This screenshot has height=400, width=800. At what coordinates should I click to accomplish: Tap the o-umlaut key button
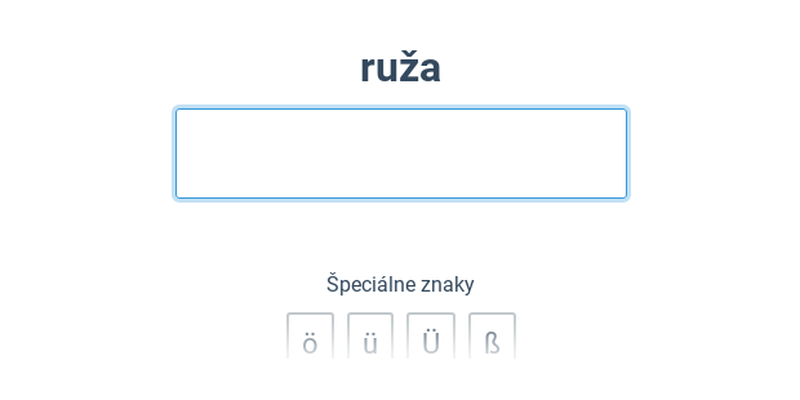(310, 336)
